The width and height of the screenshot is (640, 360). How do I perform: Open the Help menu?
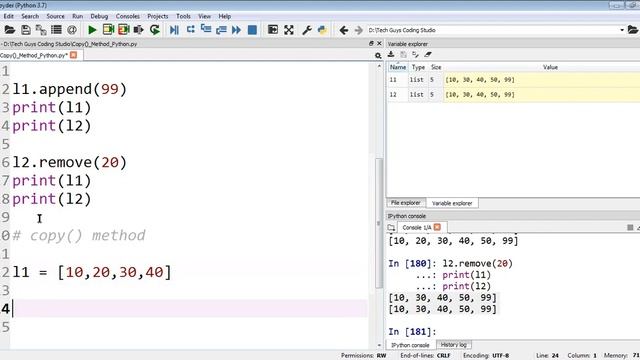(224, 16)
